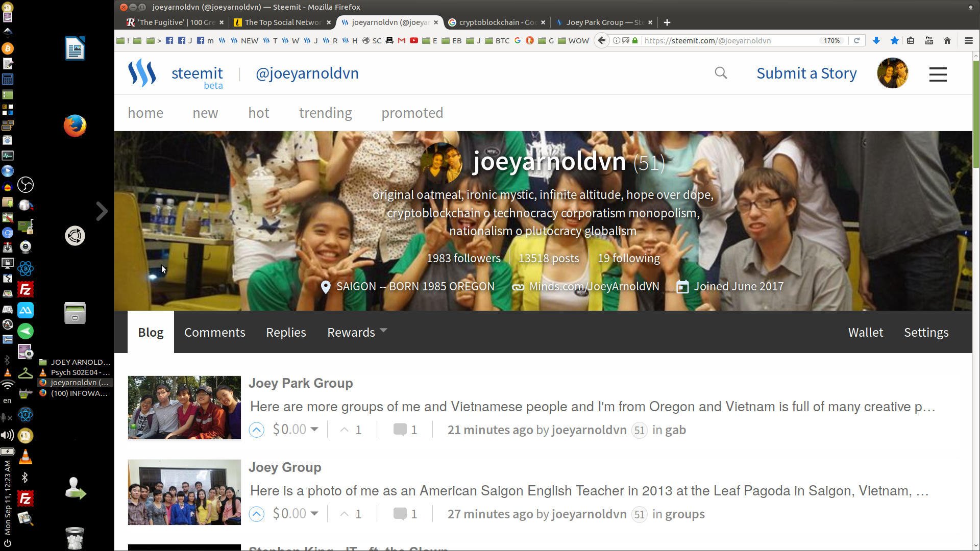Screen dimensions: 980x551
Task: Focus the steemit.com URL bar
Action: pos(730,40)
